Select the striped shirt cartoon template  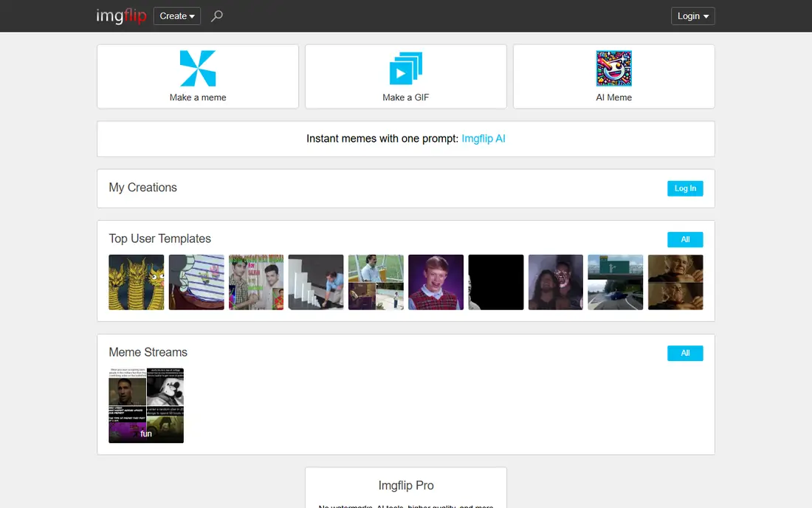[196, 282]
